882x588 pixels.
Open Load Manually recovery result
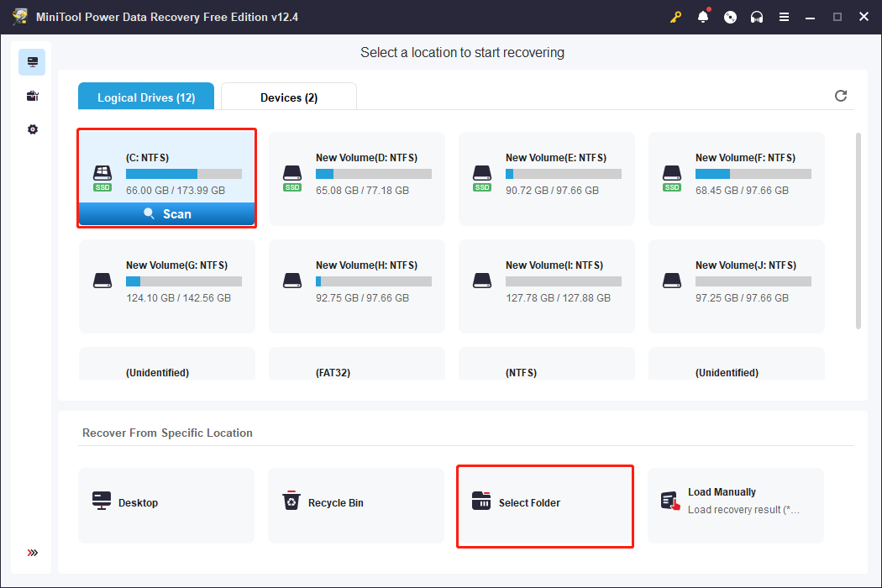click(736, 506)
